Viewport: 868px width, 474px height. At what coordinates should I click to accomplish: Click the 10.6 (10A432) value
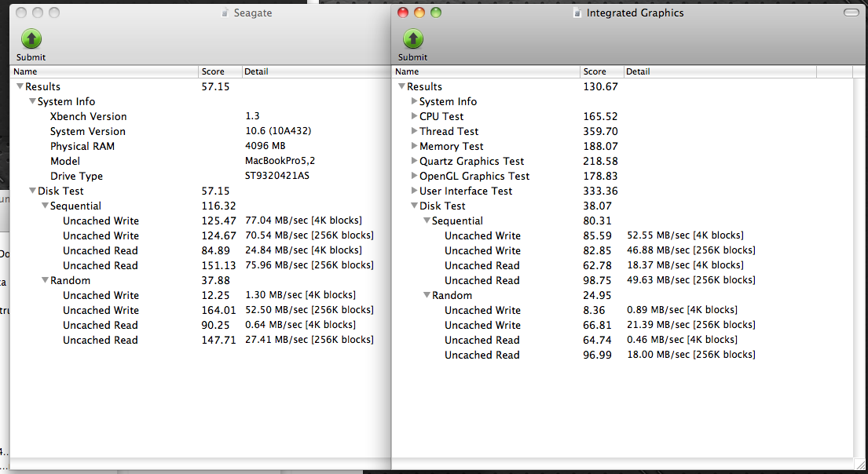click(278, 131)
